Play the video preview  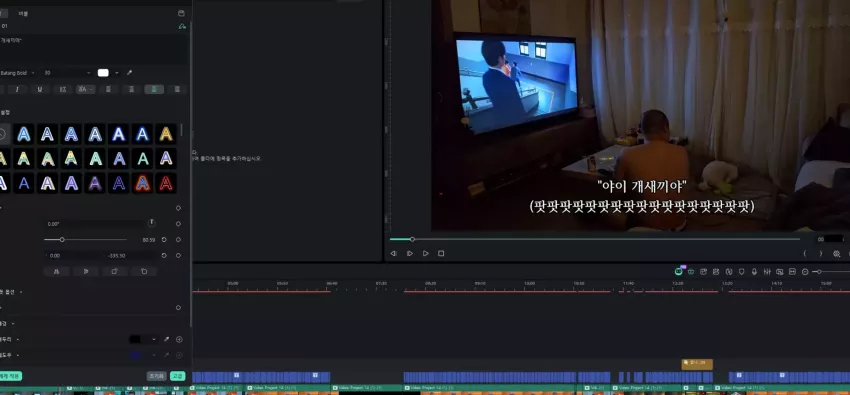[x=426, y=254]
